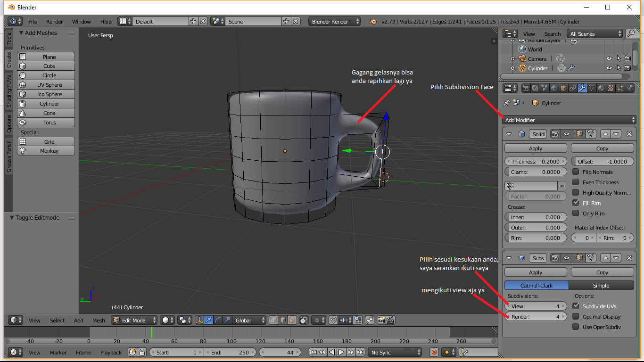Collapse the Solidify modifier panel
The image size is (644, 362).
509,133
